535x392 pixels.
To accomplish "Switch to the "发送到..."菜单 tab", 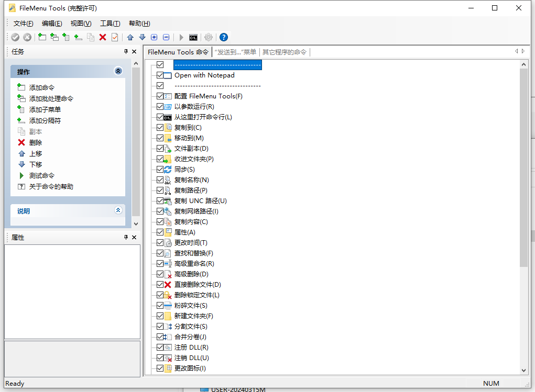I will tap(235, 52).
